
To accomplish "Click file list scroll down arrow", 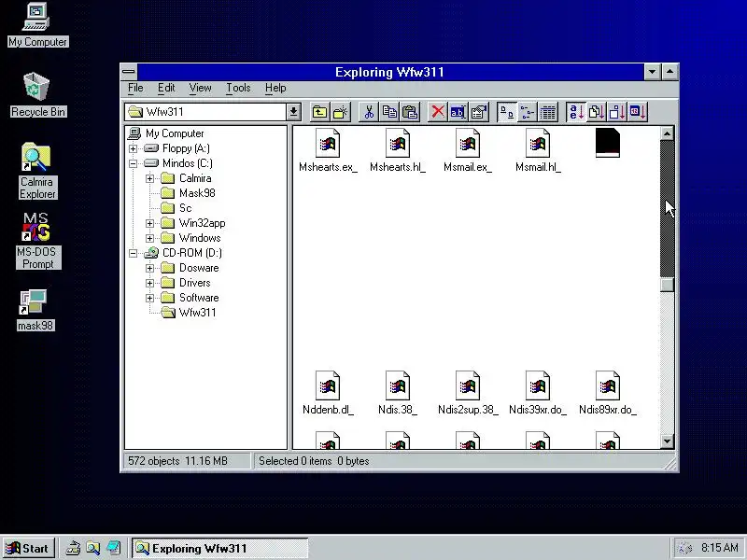I will (x=667, y=441).
